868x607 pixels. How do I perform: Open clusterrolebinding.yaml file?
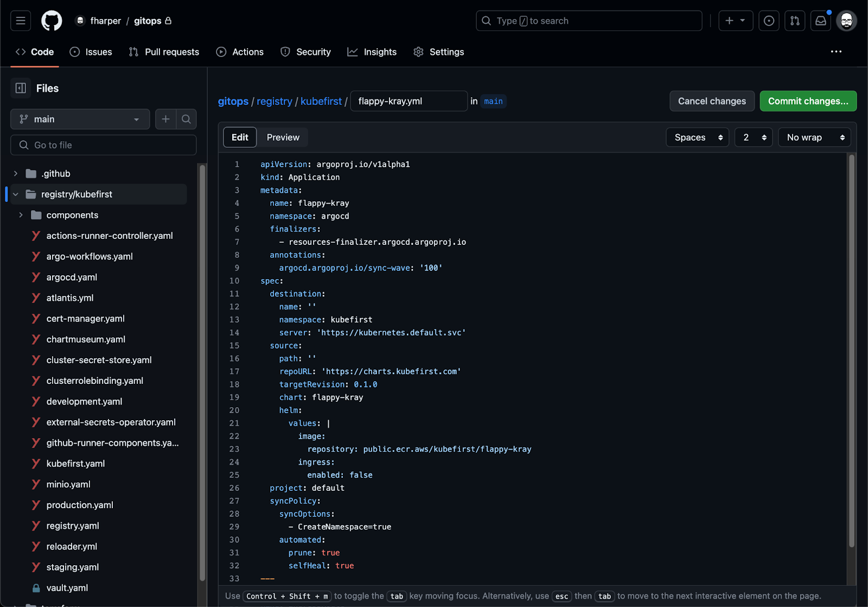tap(94, 381)
